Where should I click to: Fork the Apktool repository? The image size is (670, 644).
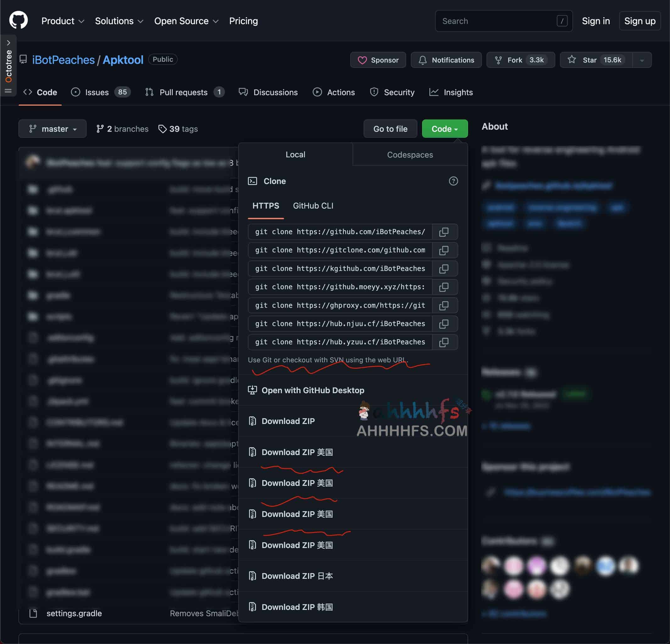click(x=520, y=59)
